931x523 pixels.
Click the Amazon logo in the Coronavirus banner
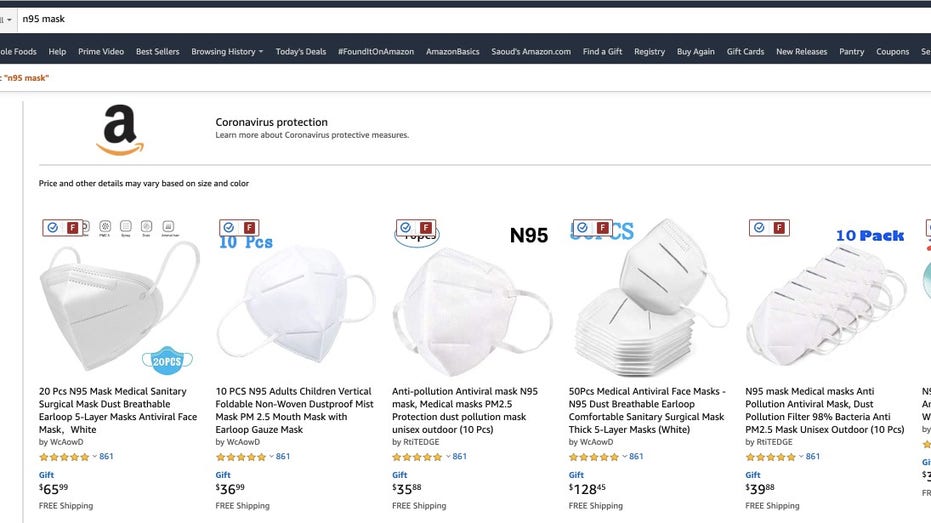tap(120, 130)
